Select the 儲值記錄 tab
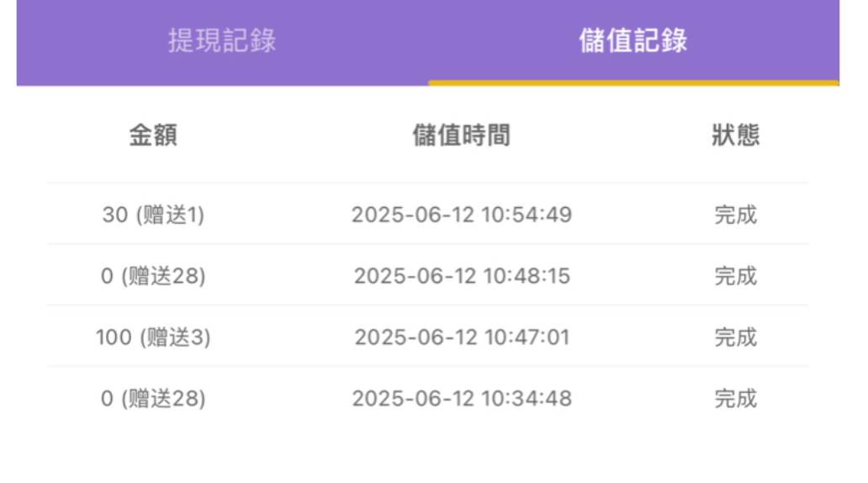Image resolution: width=868 pixels, height=483 pixels. point(632,40)
